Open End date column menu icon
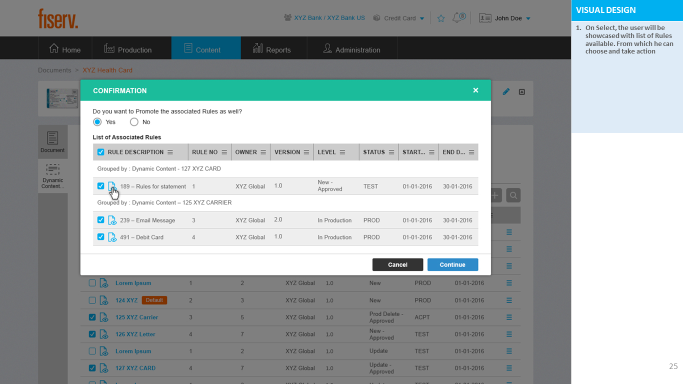The width and height of the screenshot is (683, 384). (471, 152)
